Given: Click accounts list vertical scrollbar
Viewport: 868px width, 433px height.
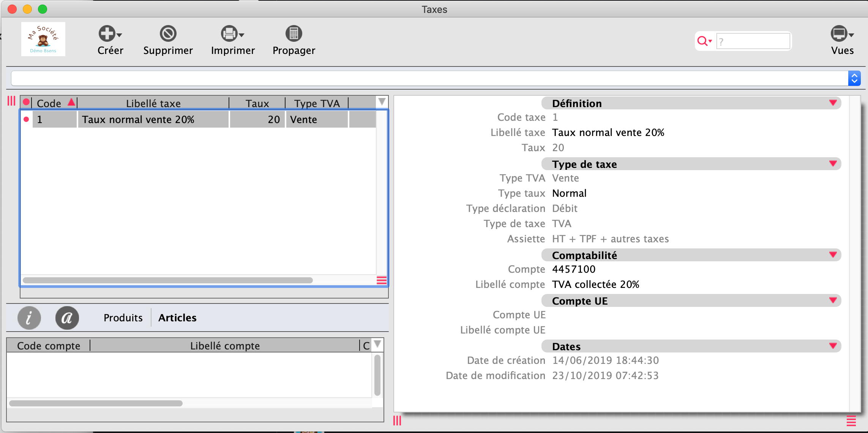Looking at the screenshot, I should (377, 375).
